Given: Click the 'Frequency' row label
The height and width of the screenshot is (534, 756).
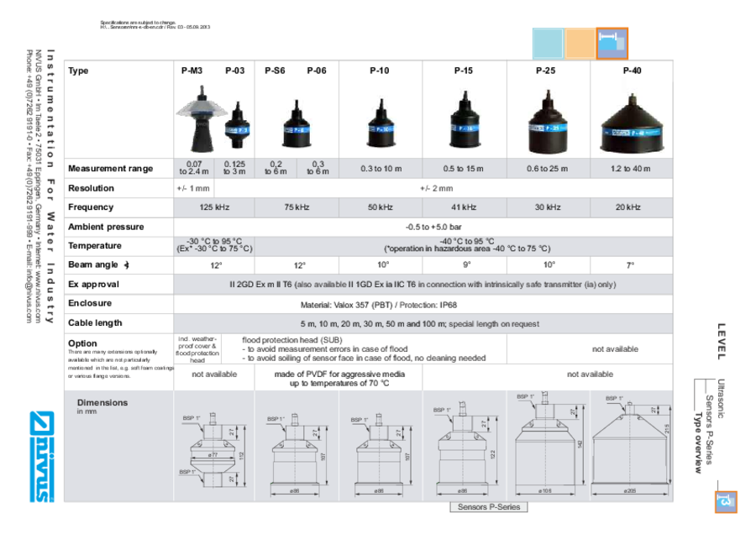Looking at the screenshot, I should coord(91,207).
